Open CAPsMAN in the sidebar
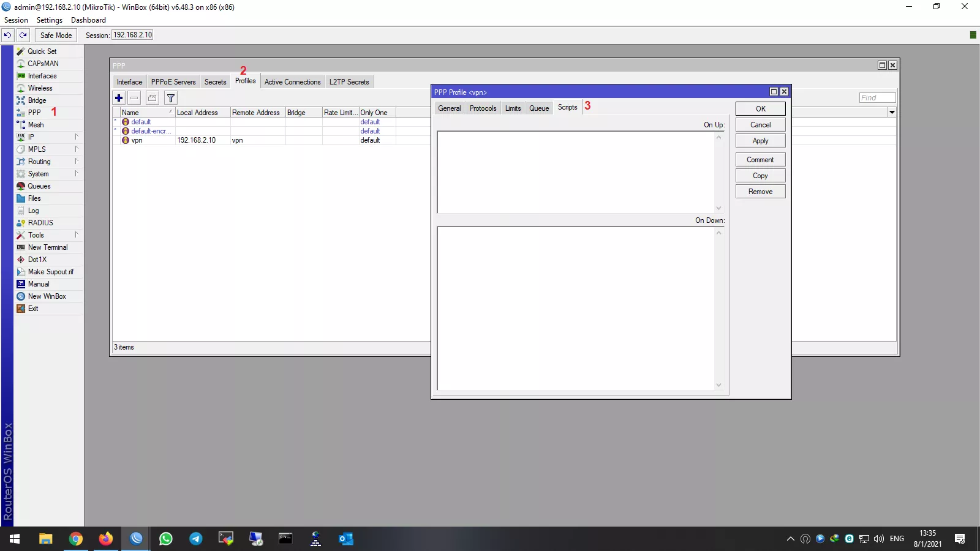The width and height of the screenshot is (980, 551). (x=43, y=64)
